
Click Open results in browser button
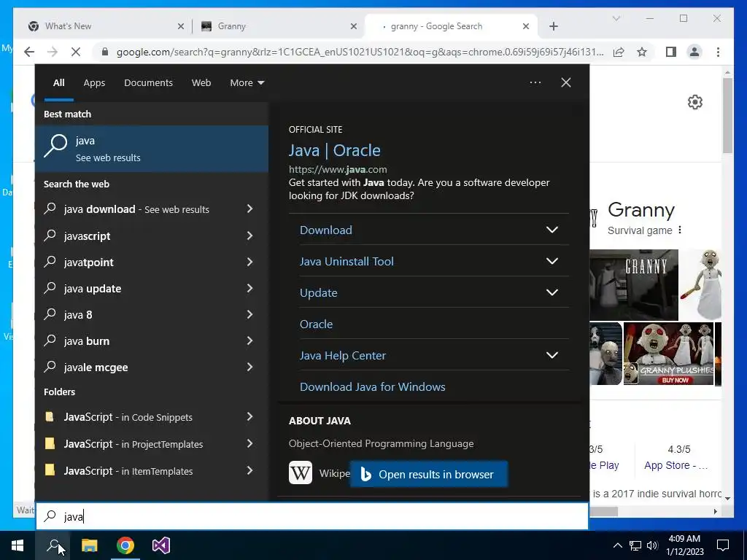click(x=429, y=474)
